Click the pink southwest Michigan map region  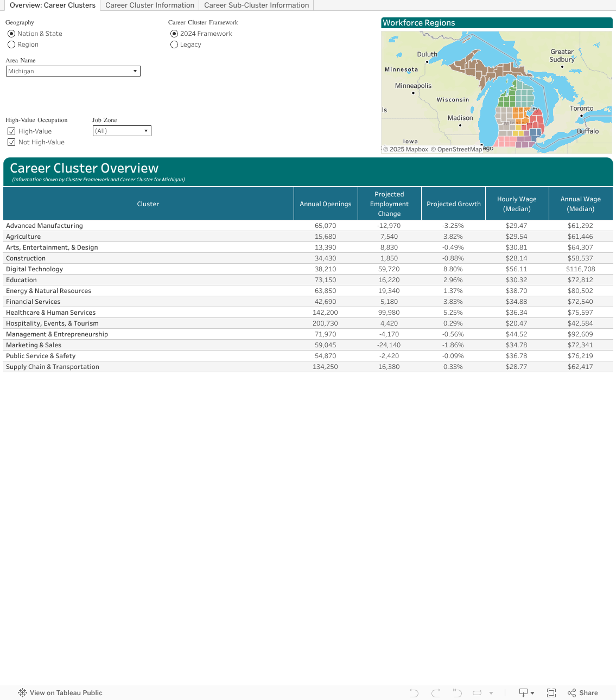point(505,142)
